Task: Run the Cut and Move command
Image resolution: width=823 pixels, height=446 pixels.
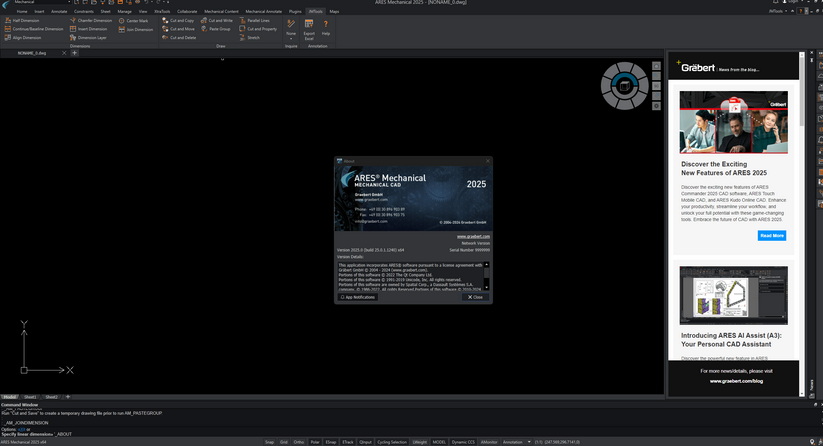Action: 178,29
